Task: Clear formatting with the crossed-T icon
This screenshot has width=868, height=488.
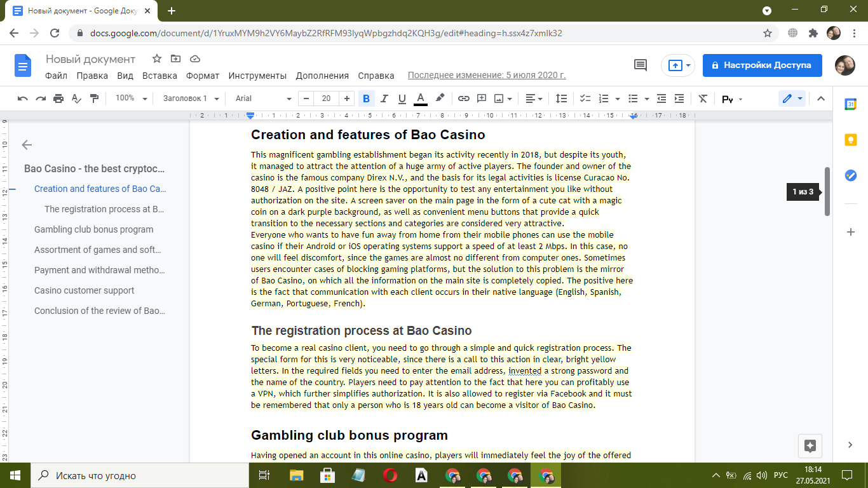Action: [x=703, y=98]
